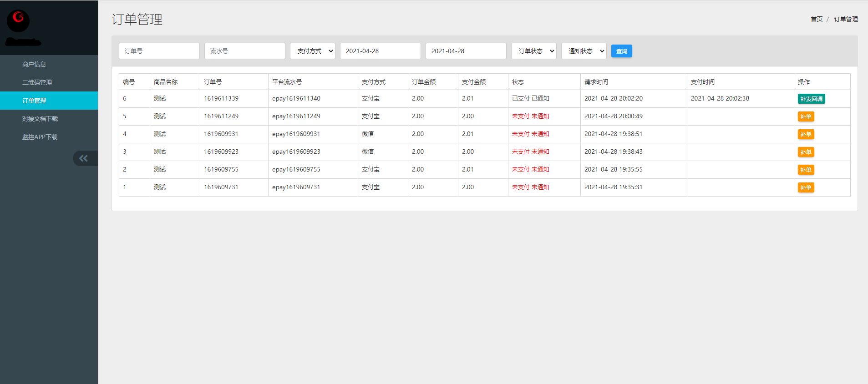The height and width of the screenshot is (384, 868).
Task: Click the blue 查询 button
Action: [x=621, y=51]
